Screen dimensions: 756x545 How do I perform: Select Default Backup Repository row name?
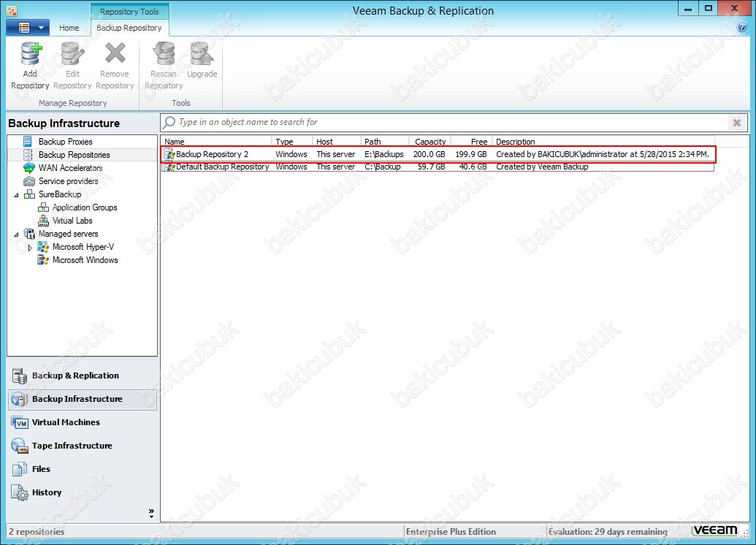[222, 167]
